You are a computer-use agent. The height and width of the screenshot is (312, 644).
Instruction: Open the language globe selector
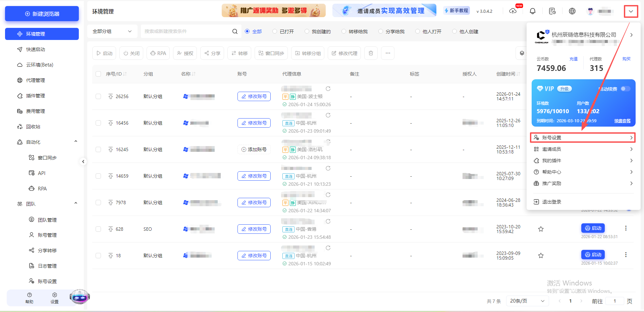[572, 11]
